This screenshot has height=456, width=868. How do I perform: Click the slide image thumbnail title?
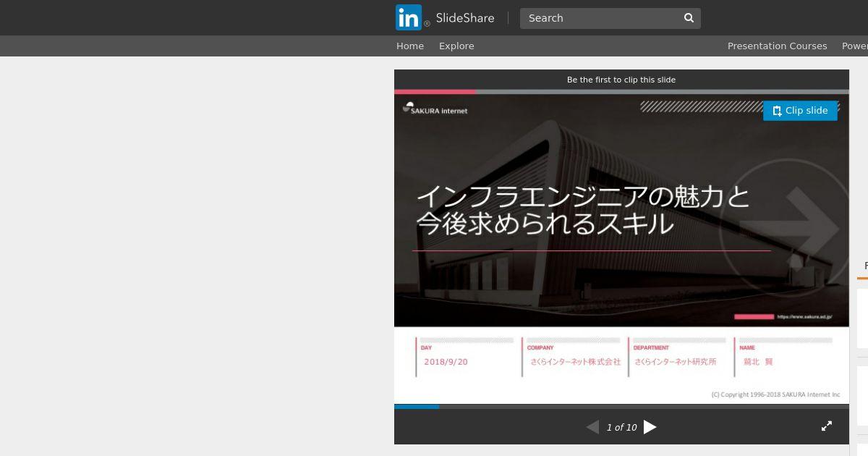583,210
